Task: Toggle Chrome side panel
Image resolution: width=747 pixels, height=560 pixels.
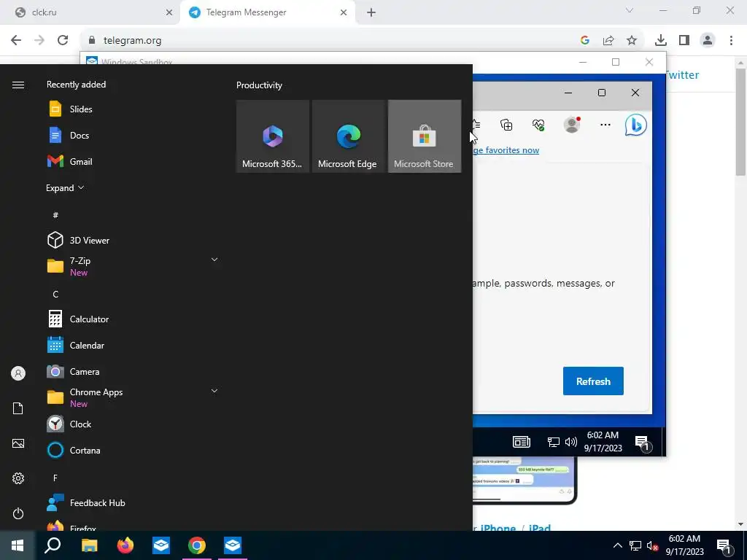Action: point(684,41)
